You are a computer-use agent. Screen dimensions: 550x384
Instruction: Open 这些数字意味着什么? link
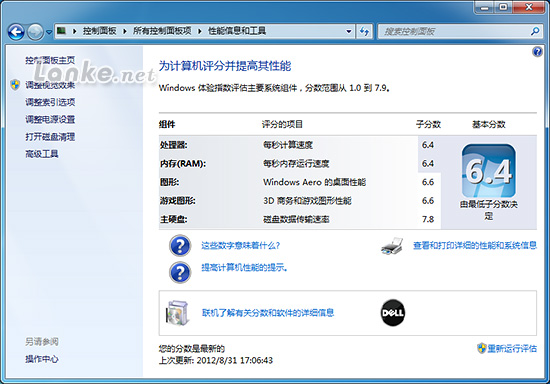pos(241,245)
